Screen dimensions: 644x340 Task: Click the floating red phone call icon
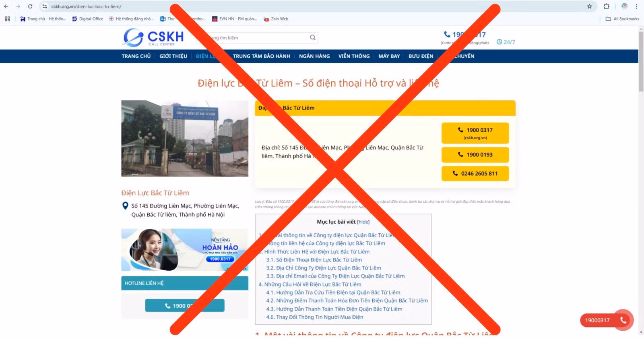pos(623,320)
